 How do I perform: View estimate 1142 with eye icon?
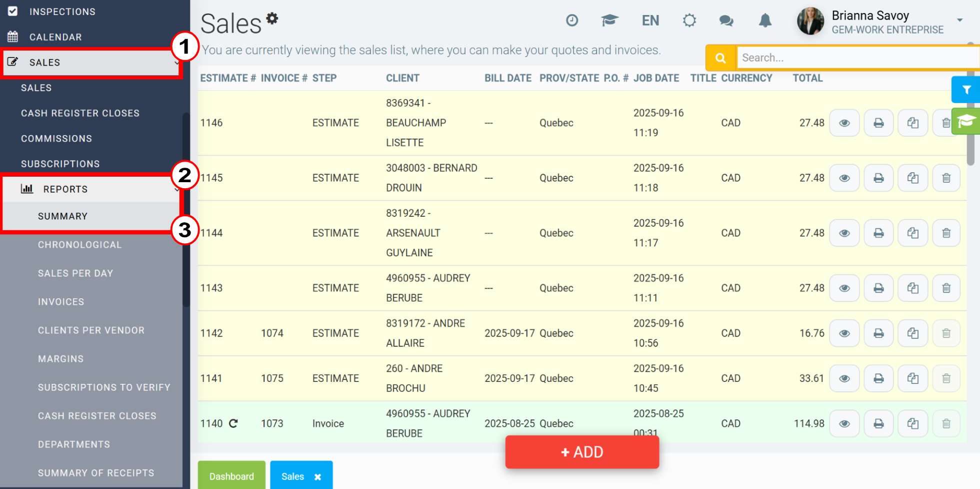pos(844,333)
